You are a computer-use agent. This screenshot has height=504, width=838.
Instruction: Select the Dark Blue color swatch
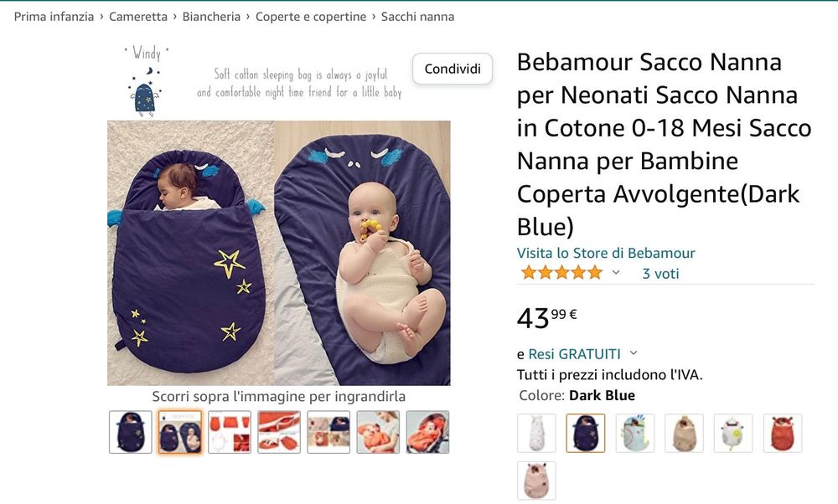point(586,433)
